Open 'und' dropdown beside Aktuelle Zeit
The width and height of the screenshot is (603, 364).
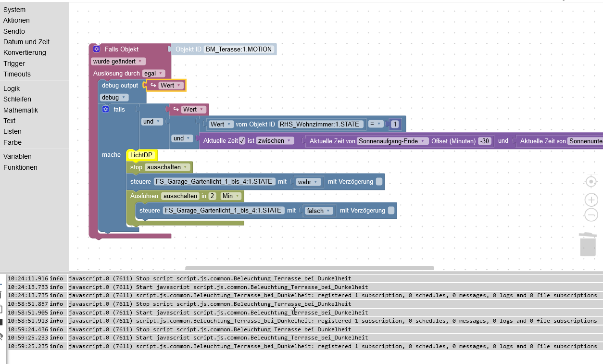[x=182, y=138]
